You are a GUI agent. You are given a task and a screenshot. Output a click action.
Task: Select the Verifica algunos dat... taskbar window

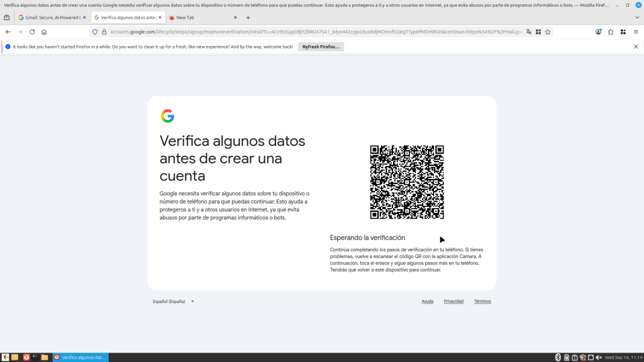(80, 358)
